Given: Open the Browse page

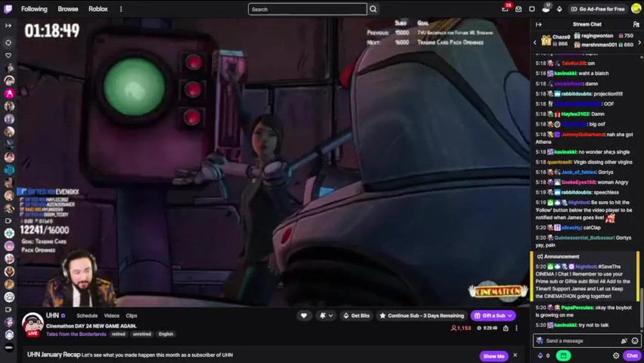Looking at the screenshot, I should (68, 9).
